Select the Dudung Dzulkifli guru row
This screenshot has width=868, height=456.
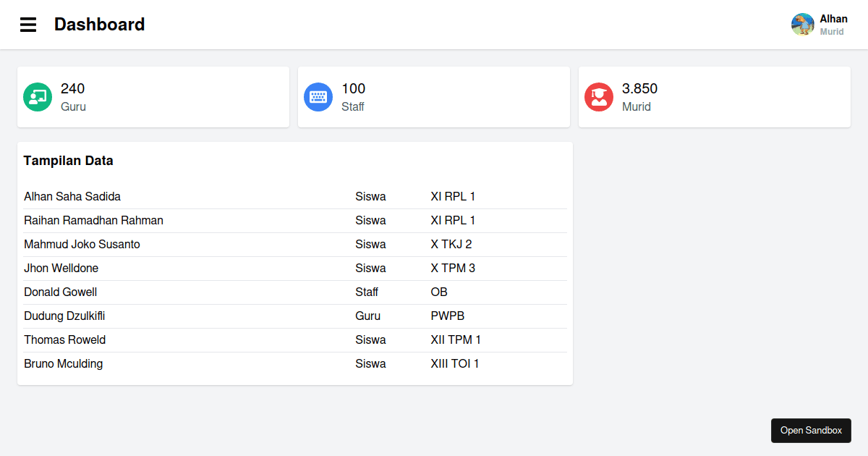pos(295,316)
